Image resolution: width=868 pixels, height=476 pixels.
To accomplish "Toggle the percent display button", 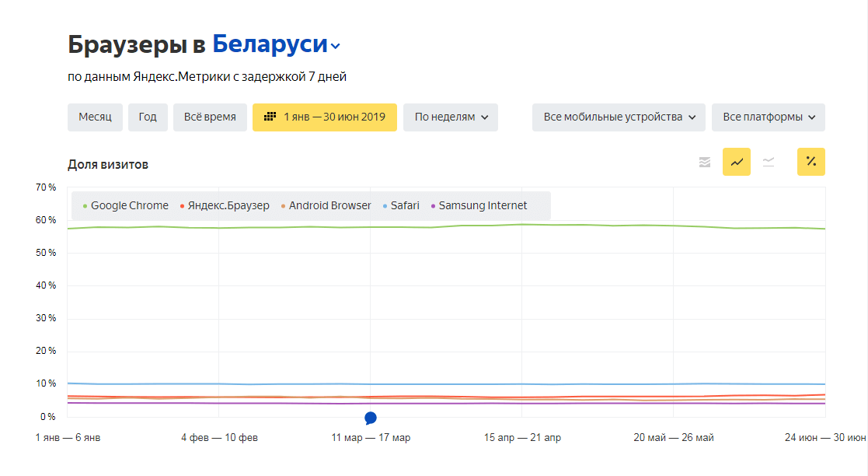I will [x=810, y=162].
